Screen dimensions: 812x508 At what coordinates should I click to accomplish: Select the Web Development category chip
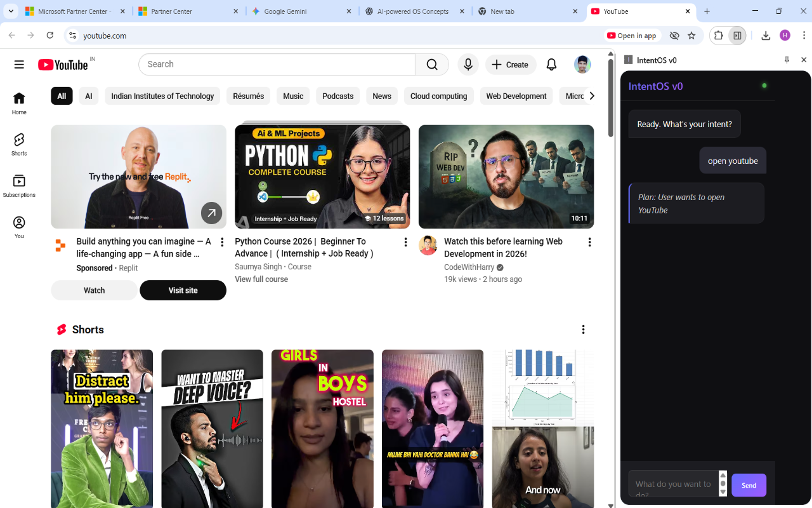tap(516, 96)
